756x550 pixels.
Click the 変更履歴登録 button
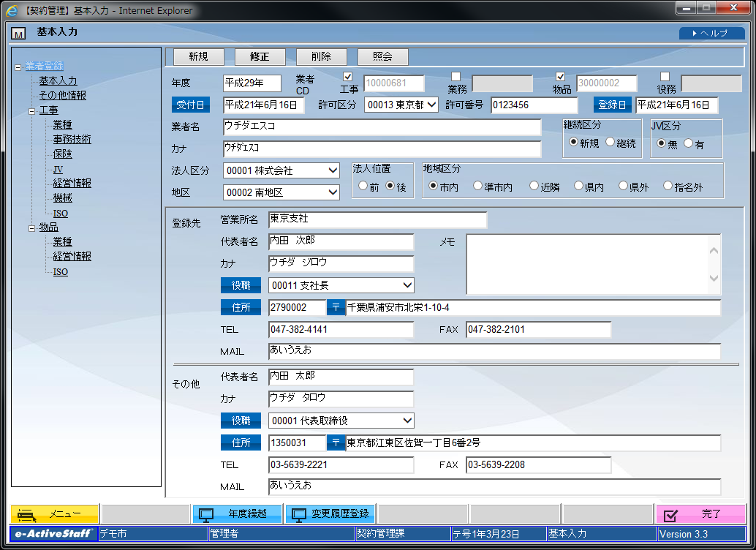pyautogui.click(x=330, y=514)
